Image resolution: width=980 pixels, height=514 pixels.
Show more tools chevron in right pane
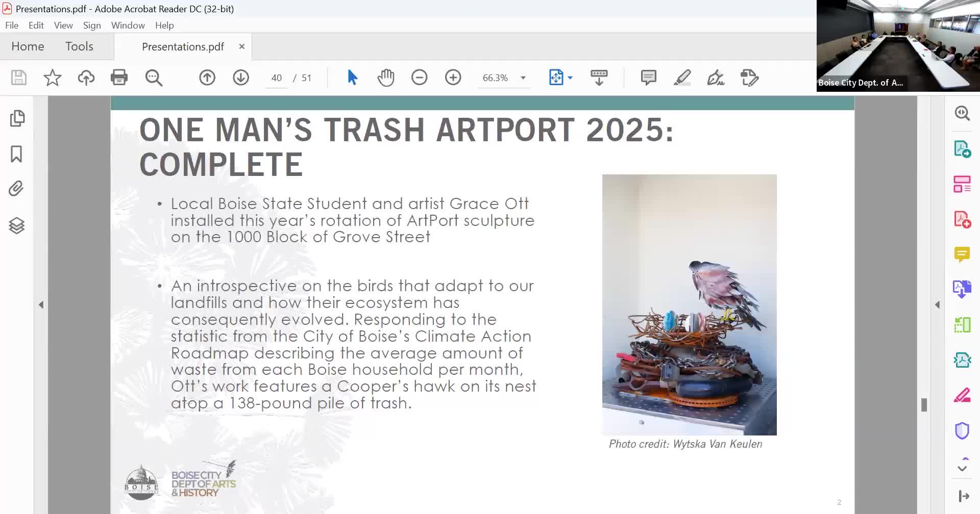tap(962, 469)
